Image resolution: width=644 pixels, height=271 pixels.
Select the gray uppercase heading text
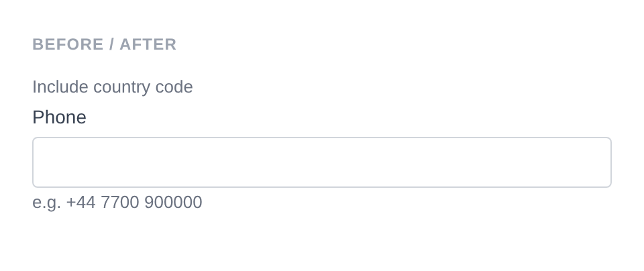(105, 44)
